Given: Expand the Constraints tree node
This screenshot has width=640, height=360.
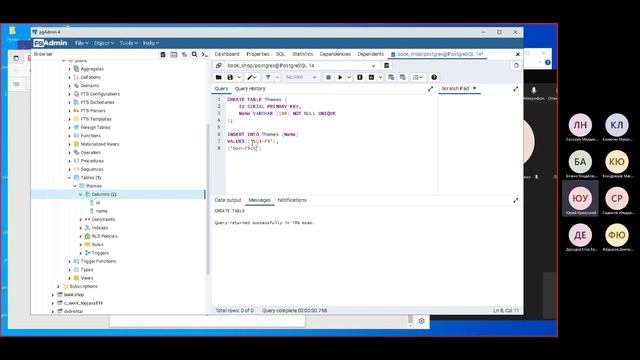Looking at the screenshot, I should (x=80, y=220).
